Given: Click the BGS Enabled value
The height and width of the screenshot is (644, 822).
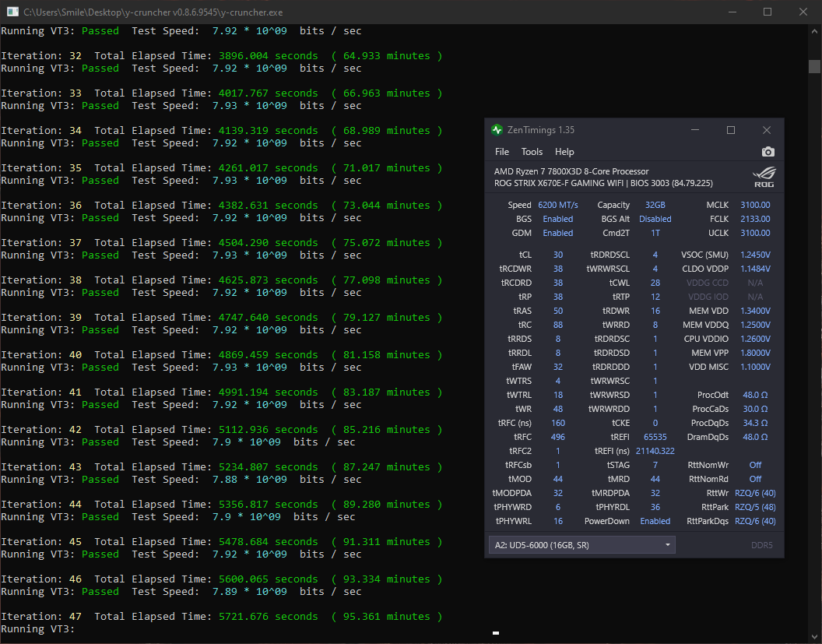Looking at the screenshot, I should click(x=558, y=220).
